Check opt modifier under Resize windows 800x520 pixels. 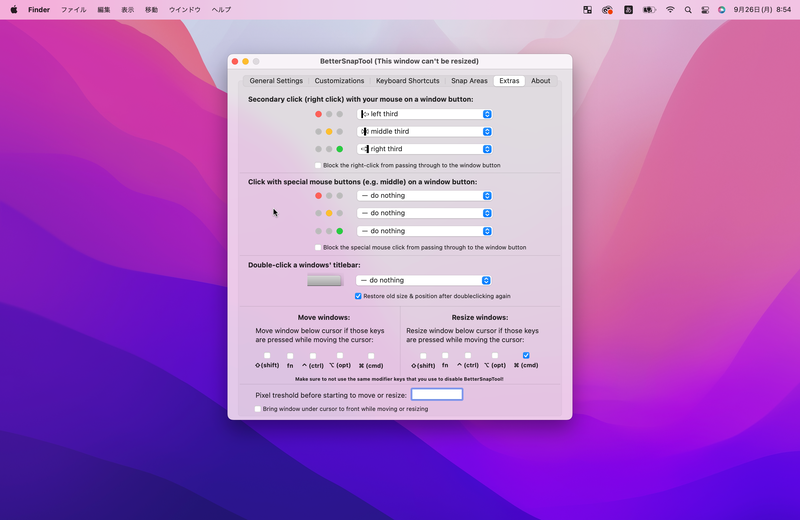coord(495,356)
